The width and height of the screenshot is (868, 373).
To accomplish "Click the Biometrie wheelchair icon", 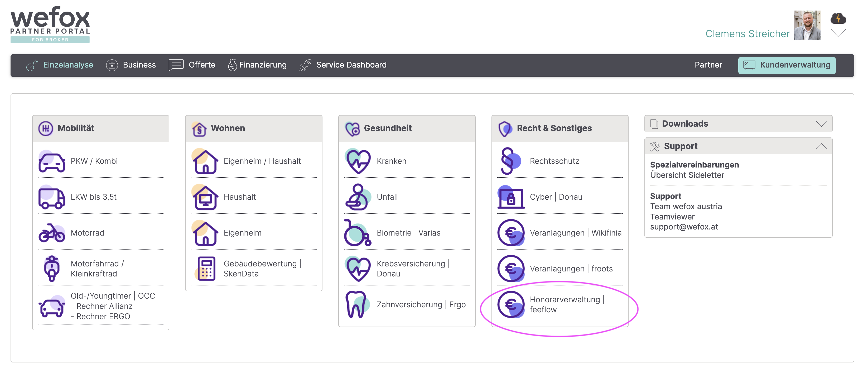I will pyautogui.click(x=358, y=233).
